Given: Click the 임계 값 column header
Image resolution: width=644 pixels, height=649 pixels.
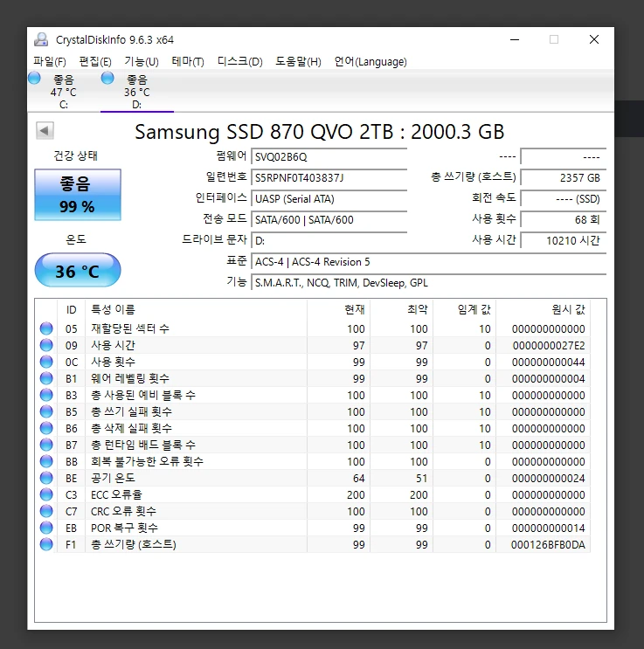Looking at the screenshot, I should [x=464, y=309].
